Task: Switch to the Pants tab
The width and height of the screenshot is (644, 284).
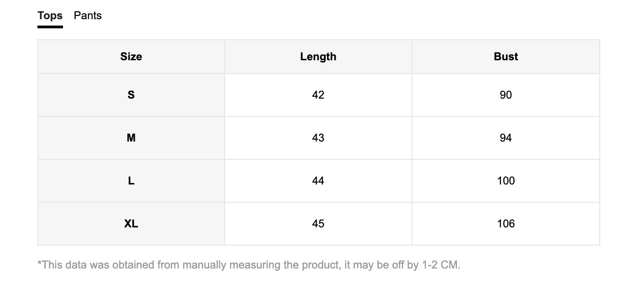Action: (88, 16)
